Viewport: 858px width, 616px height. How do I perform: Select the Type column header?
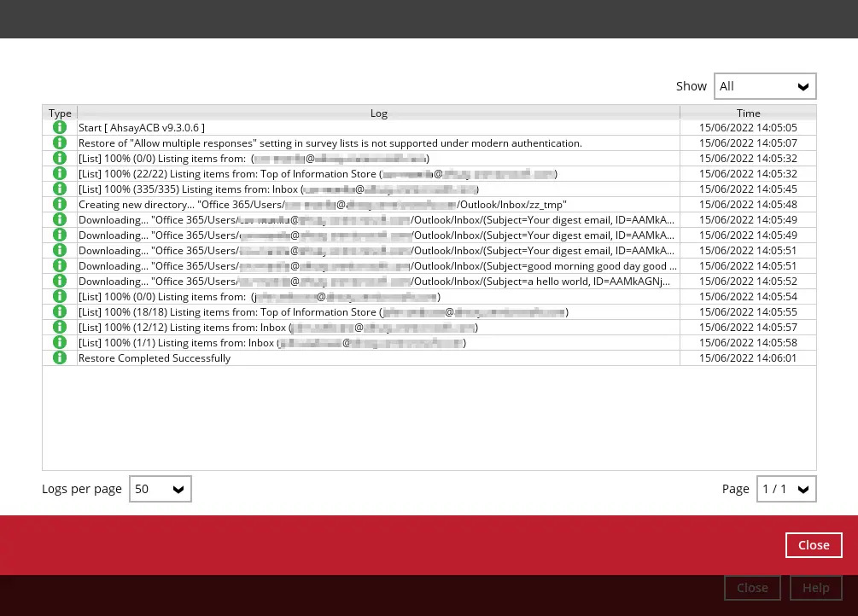click(x=60, y=113)
